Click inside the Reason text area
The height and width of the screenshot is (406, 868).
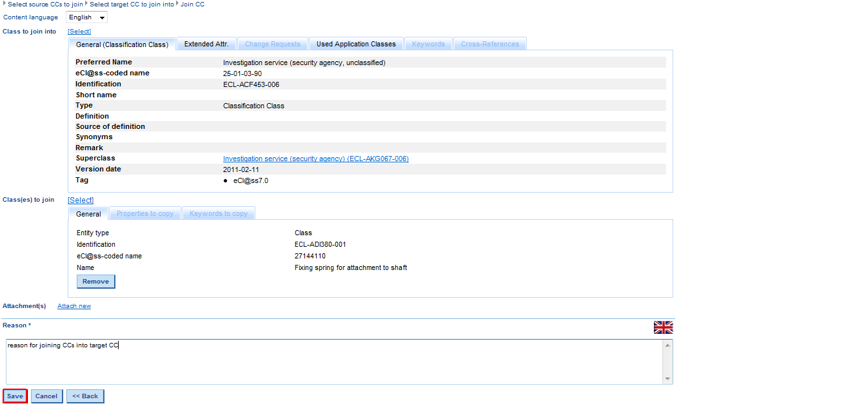(334, 362)
